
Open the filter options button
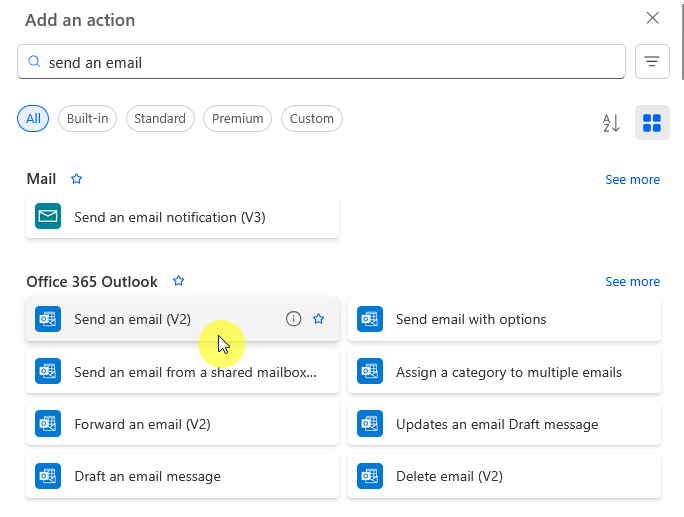pyautogui.click(x=652, y=62)
